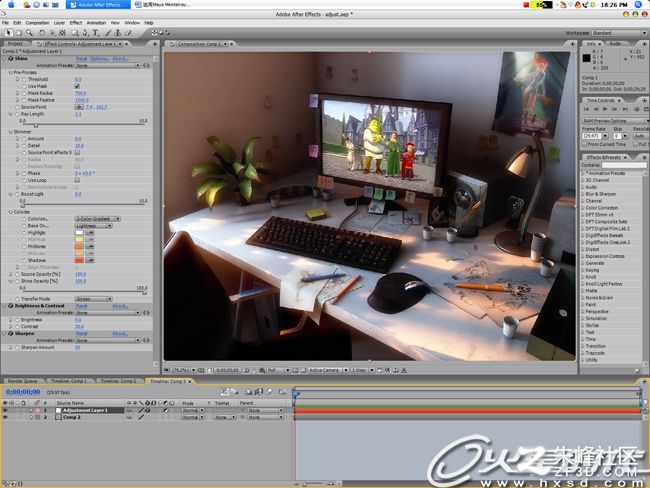Open the Workspace Standard dropdown

tap(619, 33)
